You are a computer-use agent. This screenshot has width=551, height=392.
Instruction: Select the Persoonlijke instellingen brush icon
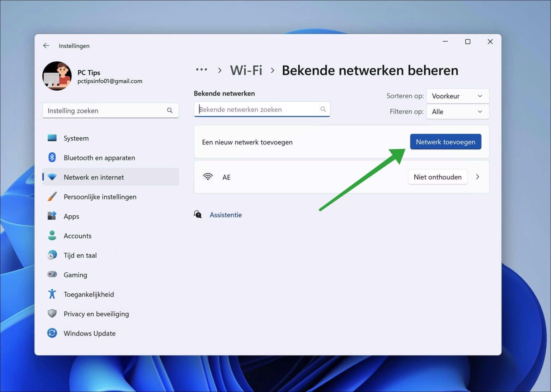click(x=52, y=196)
